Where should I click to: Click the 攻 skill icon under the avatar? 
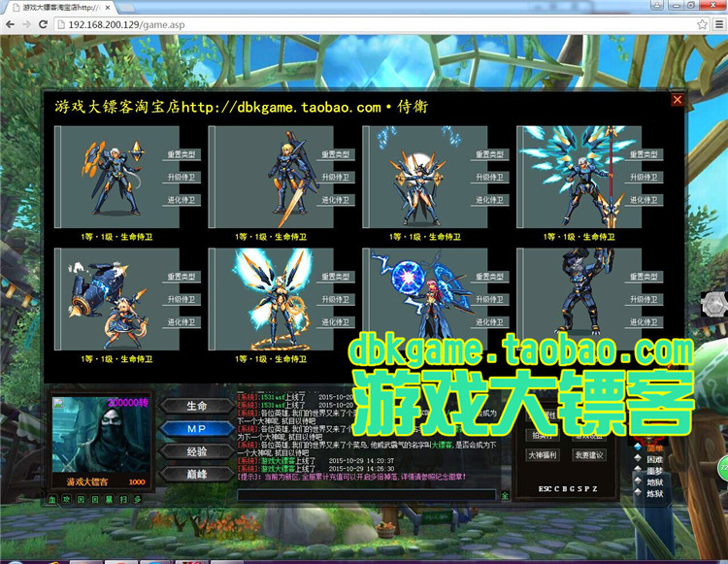66,500
